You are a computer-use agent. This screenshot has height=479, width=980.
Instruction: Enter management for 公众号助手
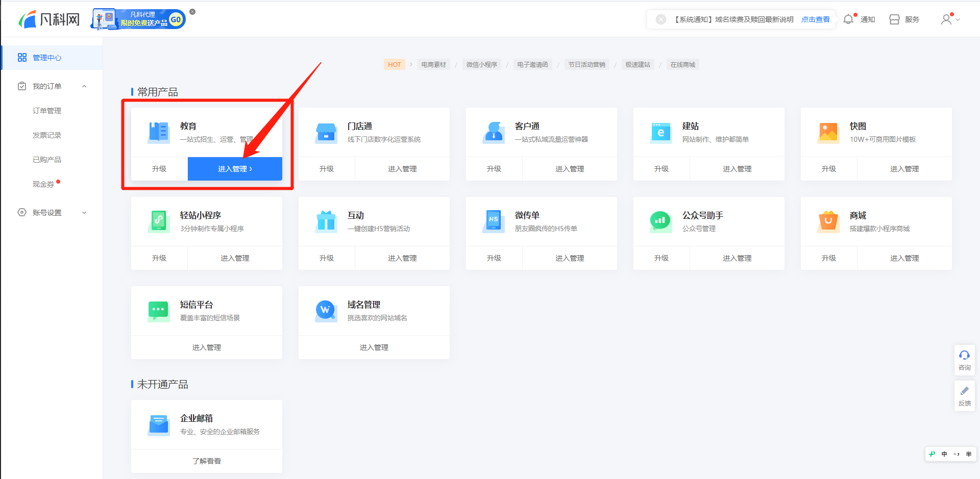pos(737,258)
